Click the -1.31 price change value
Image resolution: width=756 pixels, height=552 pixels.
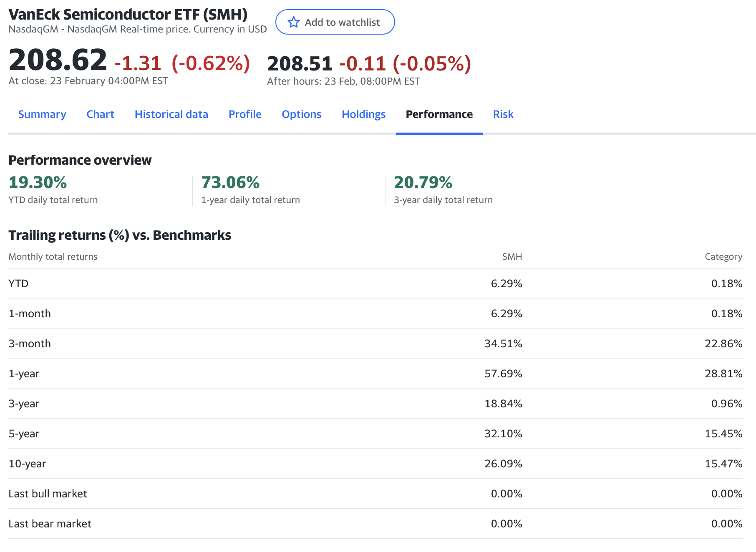(x=138, y=63)
